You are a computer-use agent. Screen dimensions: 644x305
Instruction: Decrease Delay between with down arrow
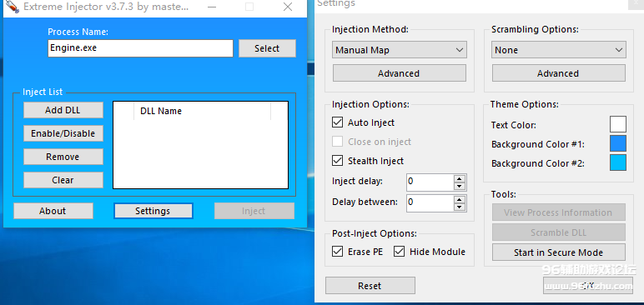(x=460, y=207)
